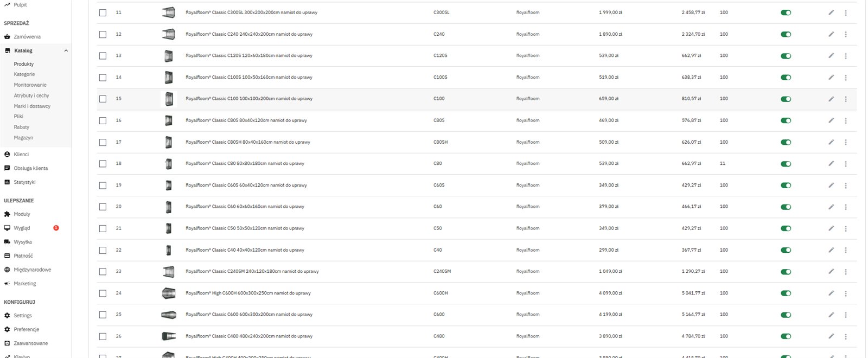The height and width of the screenshot is (358, 868).
Task: Go to the Atrybuty i cechy submenu item
Action: 31,95
